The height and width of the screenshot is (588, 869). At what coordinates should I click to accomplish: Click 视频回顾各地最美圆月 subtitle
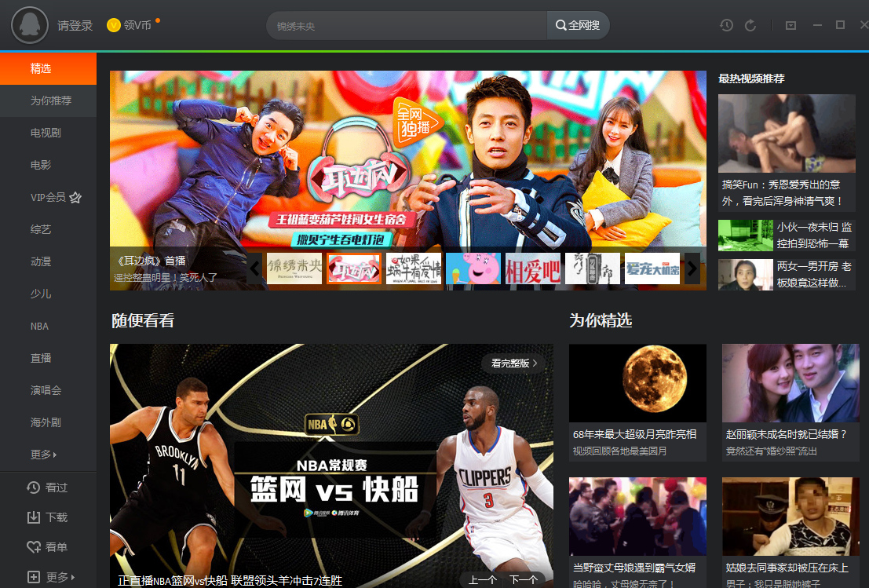[619, 451]
